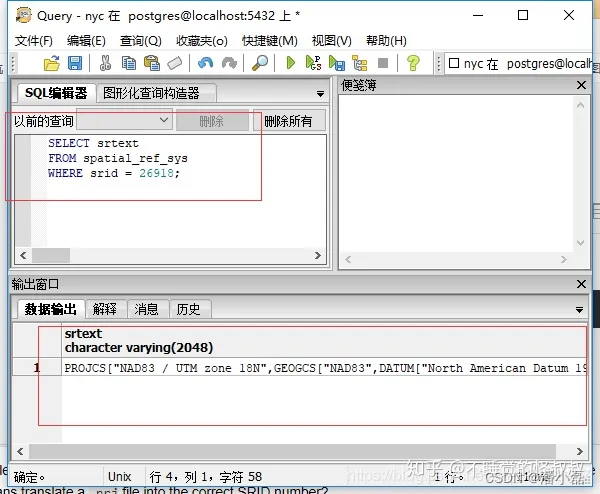Open find and replace magnifier icon
The image size is (600, 494).
pos(260,63)
